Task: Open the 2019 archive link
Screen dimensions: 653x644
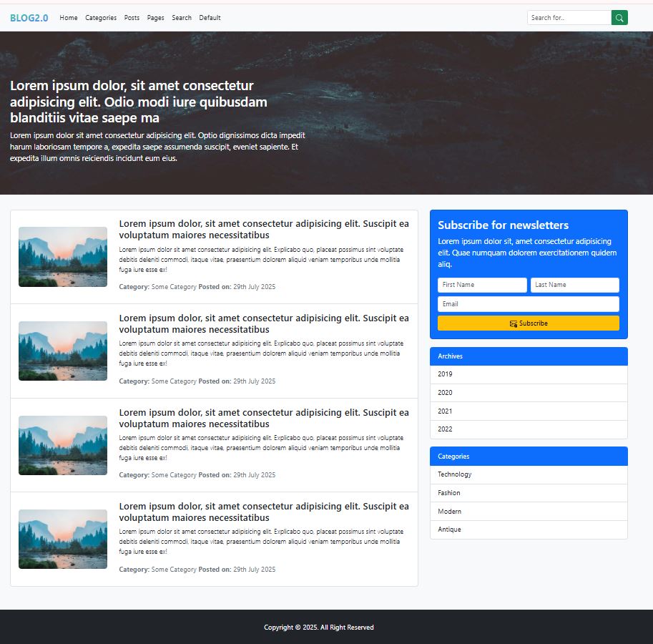Action: (445, 374)
